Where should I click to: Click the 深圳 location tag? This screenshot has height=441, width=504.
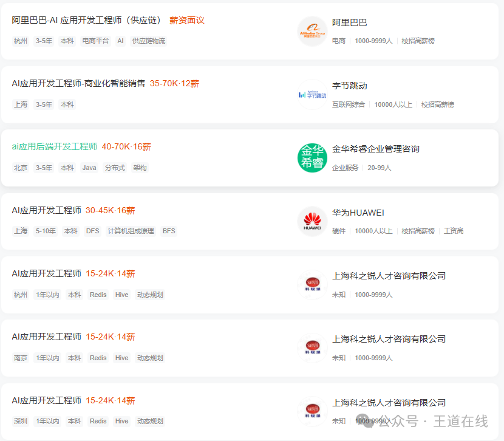coord(21,421)
